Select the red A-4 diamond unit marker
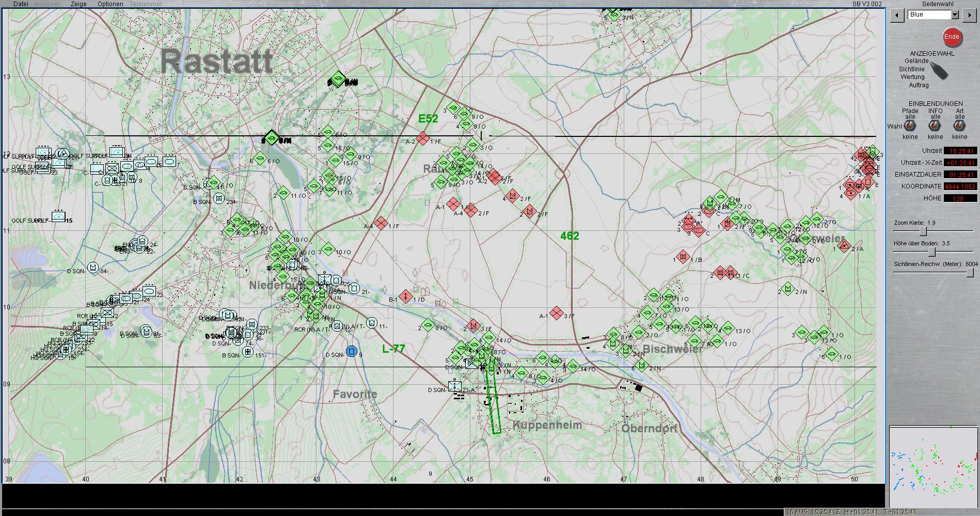Image resolution: width=980 pixels, height=516 pixels. click(381, 223)
